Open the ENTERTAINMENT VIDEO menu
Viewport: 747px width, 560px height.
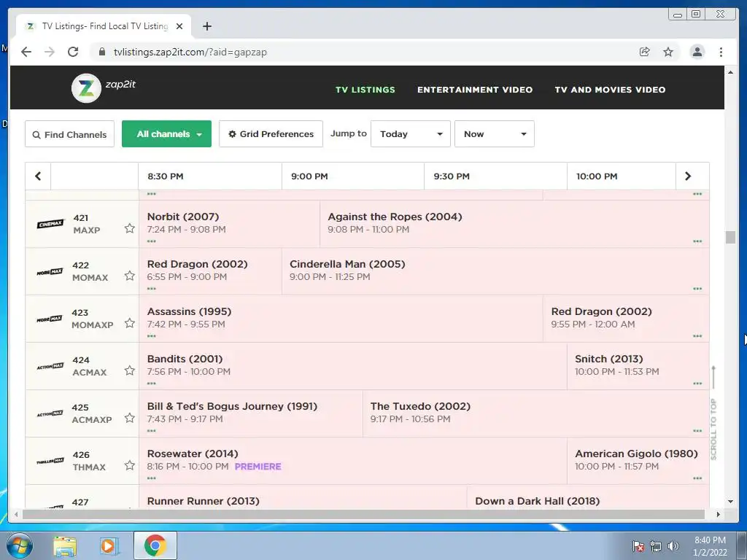475,90
